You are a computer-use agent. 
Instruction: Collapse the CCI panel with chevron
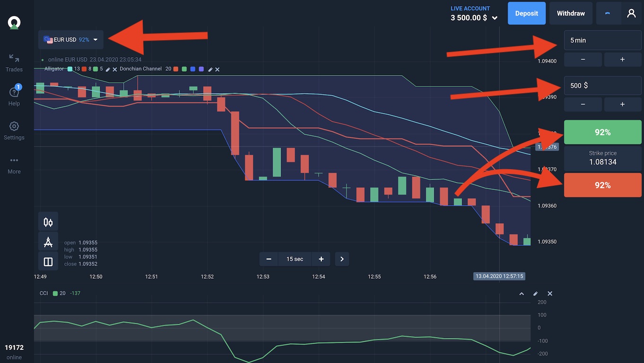pyautogui.click(x=522, y=294)
